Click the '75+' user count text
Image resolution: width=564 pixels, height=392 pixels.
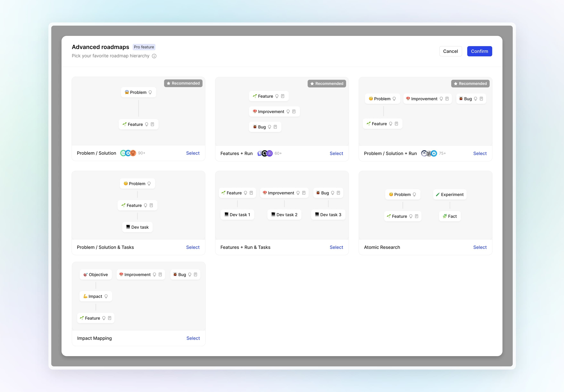pos(442,153)
